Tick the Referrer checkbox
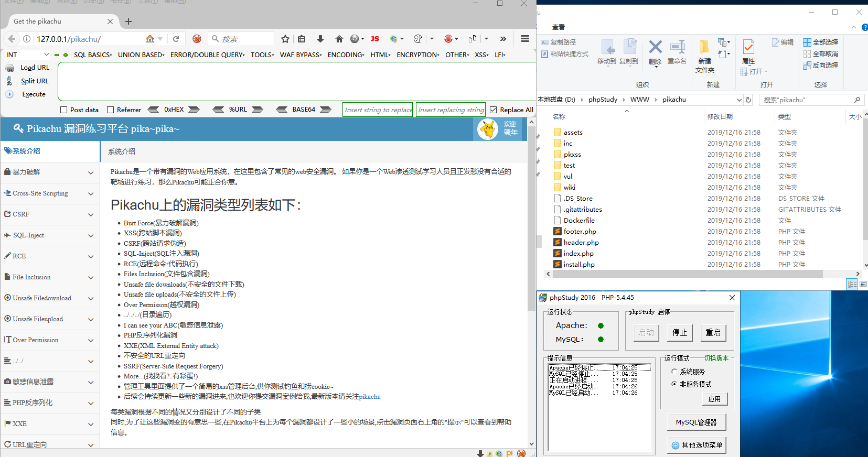The image size is (868, 457). point(110,110)
